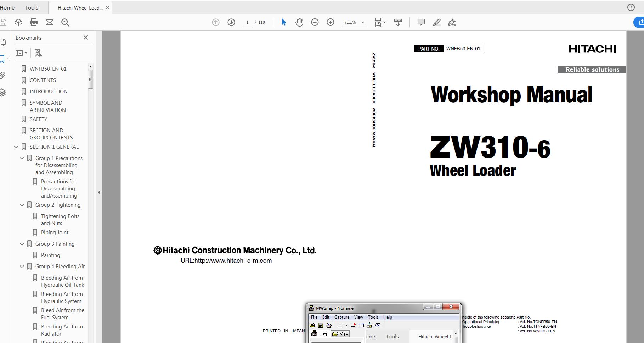
Task: Click the Save file icon in MWSnap
Action: click(321, 325)
